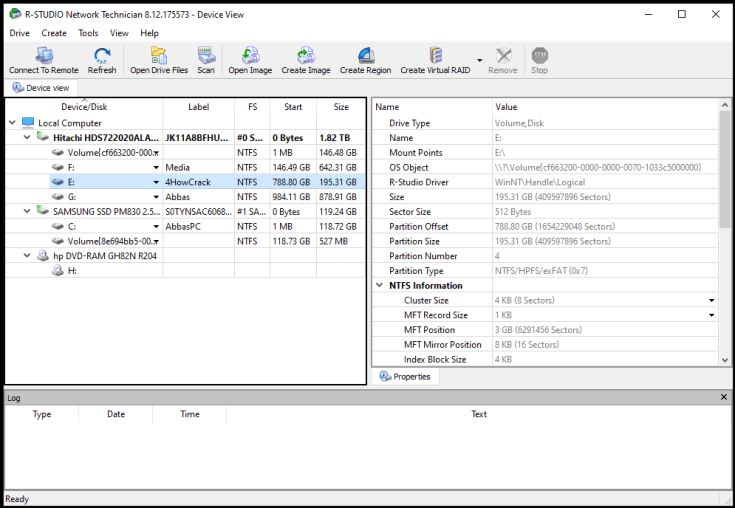Click the Create Virtual RAID icon
This screenshot has width=735, height=508.
pyautogui.click(x=435, y=56)
